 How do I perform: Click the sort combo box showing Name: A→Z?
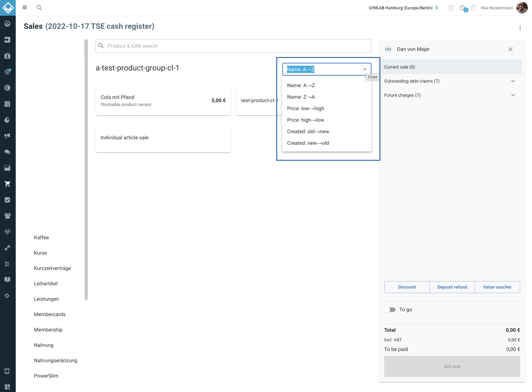coord(327,69)
